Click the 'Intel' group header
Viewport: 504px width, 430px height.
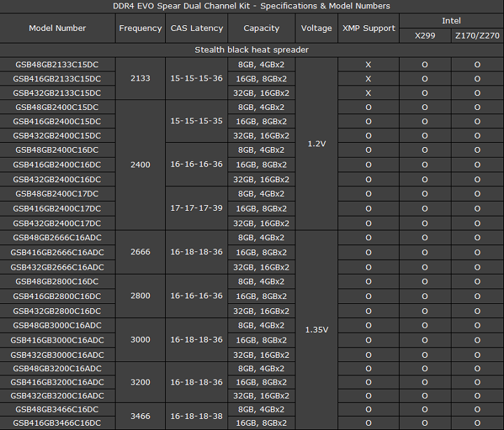pyautogui.click(x=451, y=21)
